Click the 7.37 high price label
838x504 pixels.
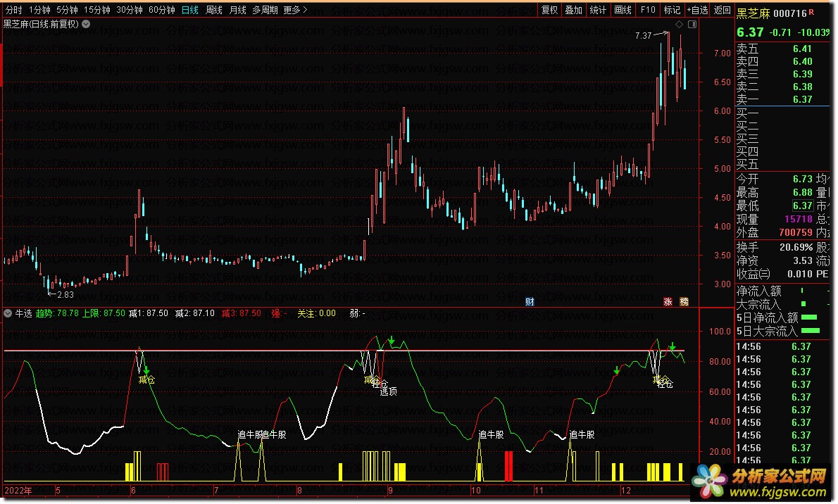click(644, 36)
